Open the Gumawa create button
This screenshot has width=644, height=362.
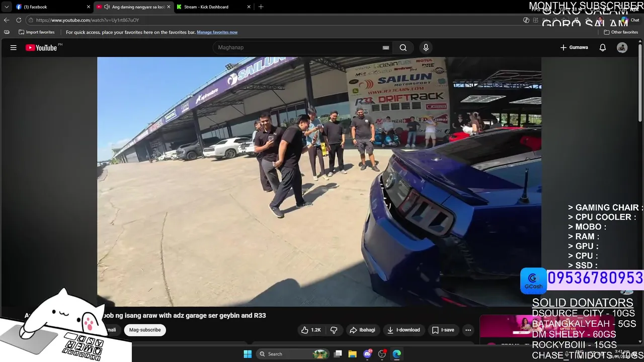574,47
